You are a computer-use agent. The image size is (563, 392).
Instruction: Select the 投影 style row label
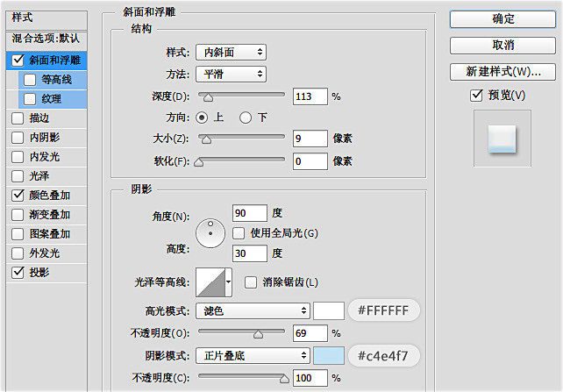(39, 273)
